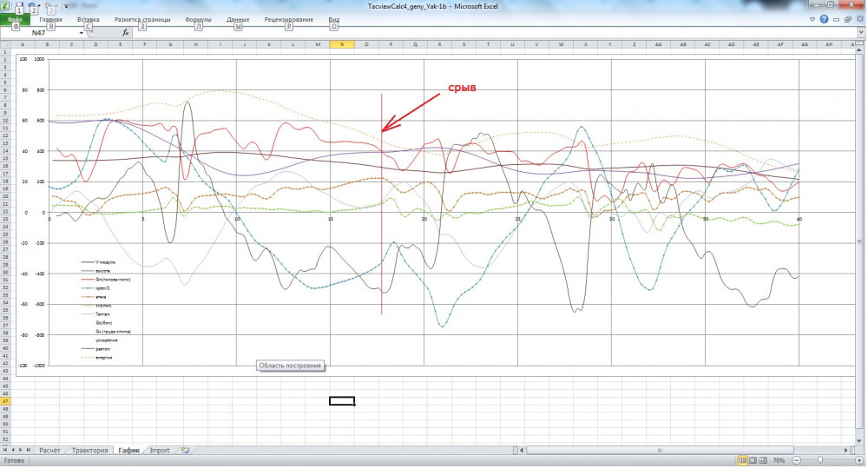Click the selected cell N47
This screenshot has width=868, height=475.
(x=341, y=401)
